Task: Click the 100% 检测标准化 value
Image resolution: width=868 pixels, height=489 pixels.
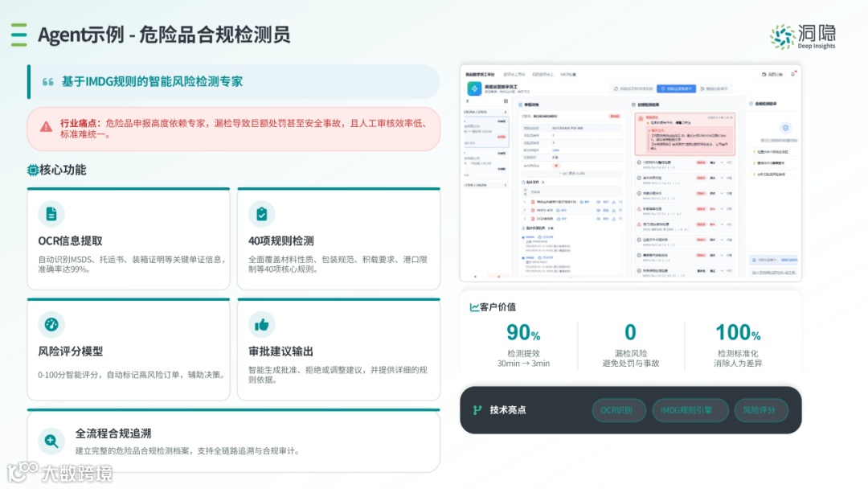Action: [738, 333]
